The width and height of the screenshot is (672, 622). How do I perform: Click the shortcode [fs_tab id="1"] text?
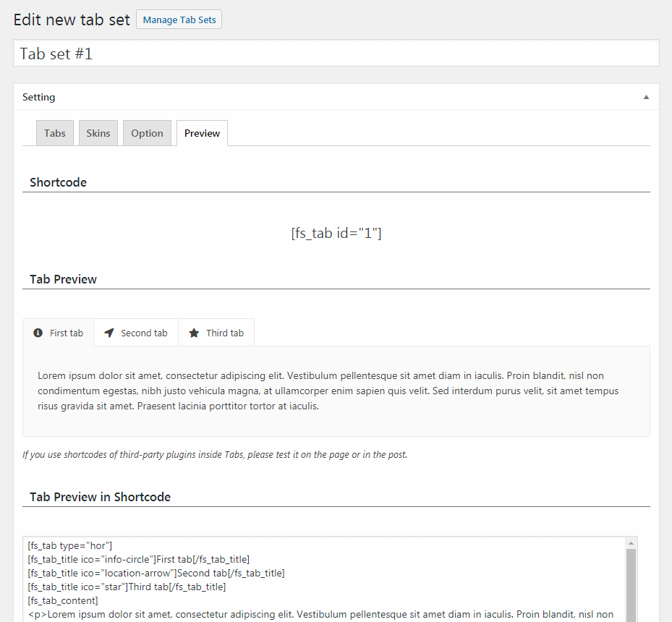tap(336, 233)
